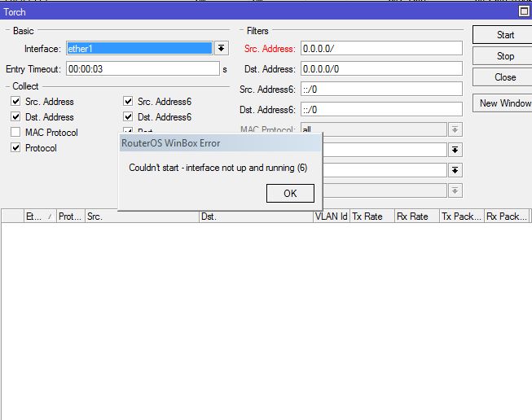This screenshot has height=420, width=532.
Task: Toggle the Protocol collect checkbox
Action: (15, 147)
